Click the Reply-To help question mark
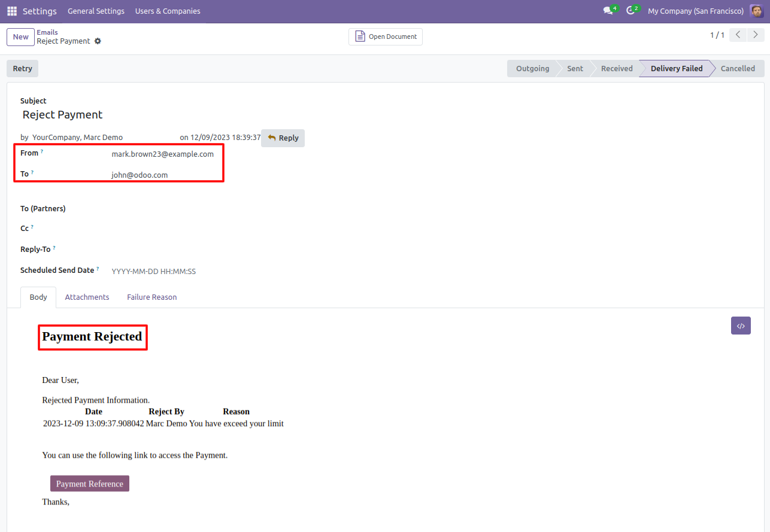770x532 pixels. 54,248
